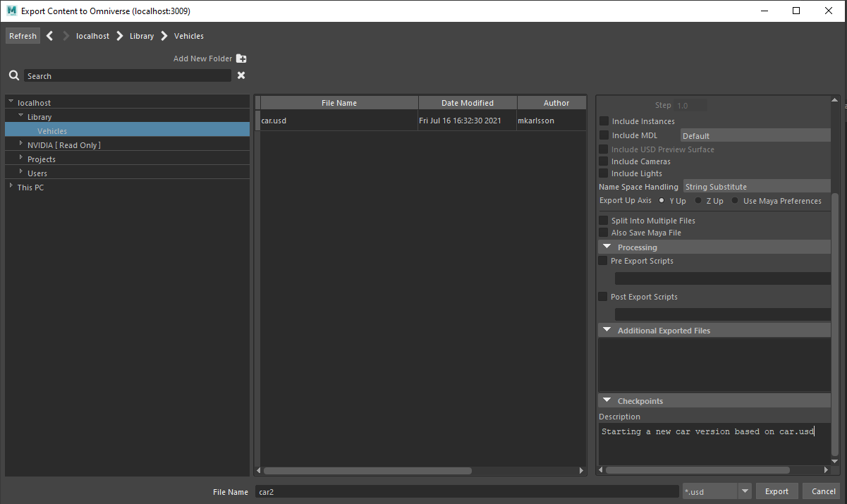Click the search magnifier icon
The width and height of the screenshot is (847, 504).
pyautogui.click(x=14, y=75)
